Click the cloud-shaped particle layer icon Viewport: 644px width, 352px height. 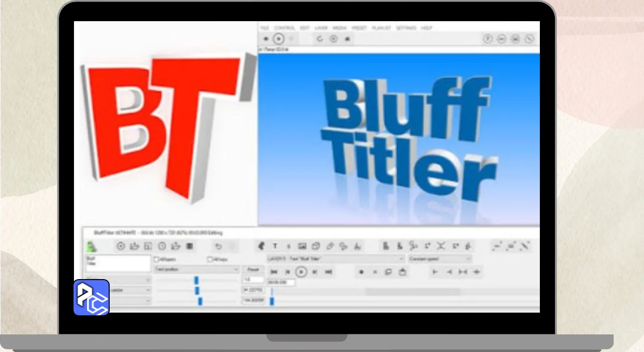click(x=344, y=246)
